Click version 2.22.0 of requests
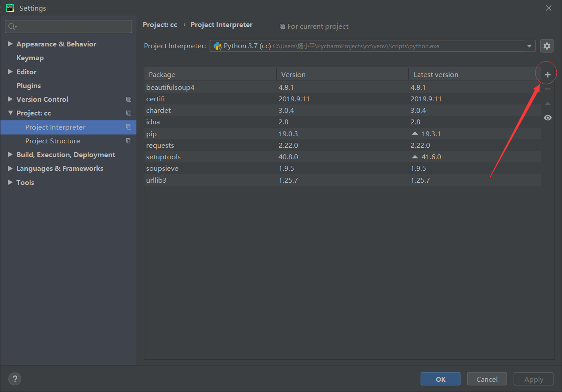Screen dimensions: 562x392 click(288, 145)
